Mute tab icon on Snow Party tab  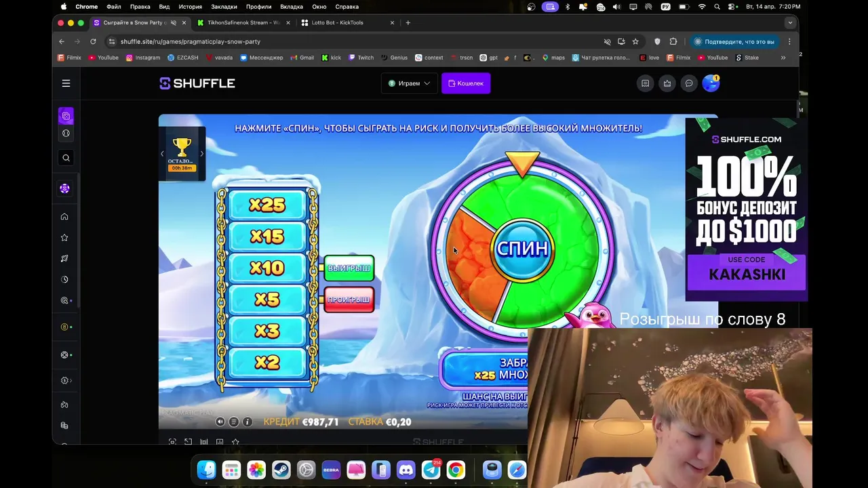pos(174,22)
